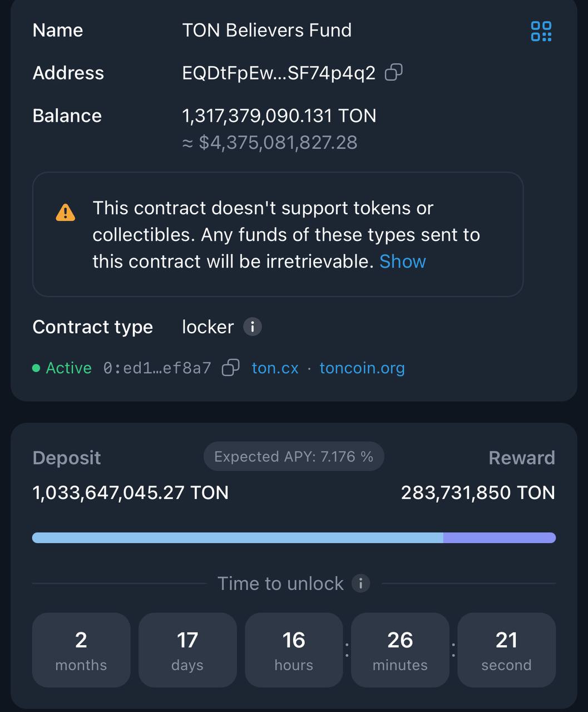The width and height of the screenshot is (588, 712).
Task: Select the TON Believers Fund name text
Action: 266,30
